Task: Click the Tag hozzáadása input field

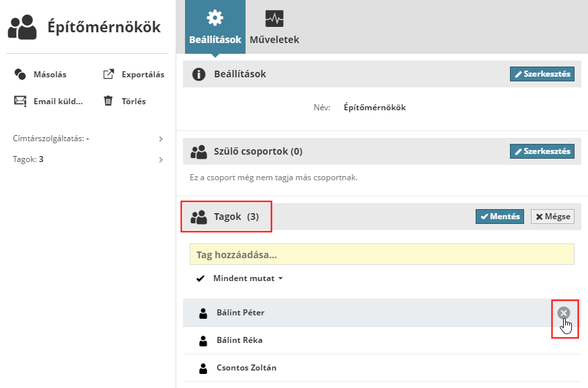Action: 381,255
